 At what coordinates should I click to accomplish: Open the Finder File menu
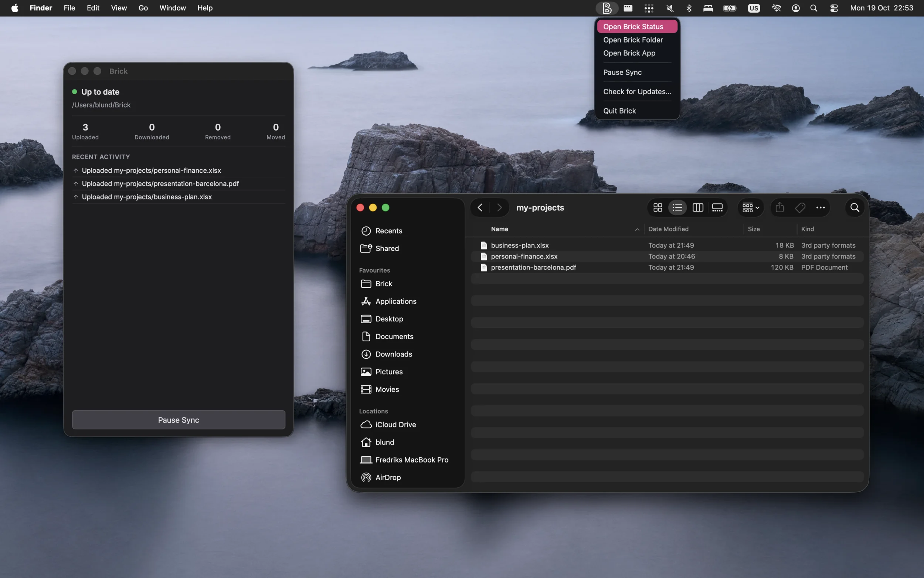point(69,8)
